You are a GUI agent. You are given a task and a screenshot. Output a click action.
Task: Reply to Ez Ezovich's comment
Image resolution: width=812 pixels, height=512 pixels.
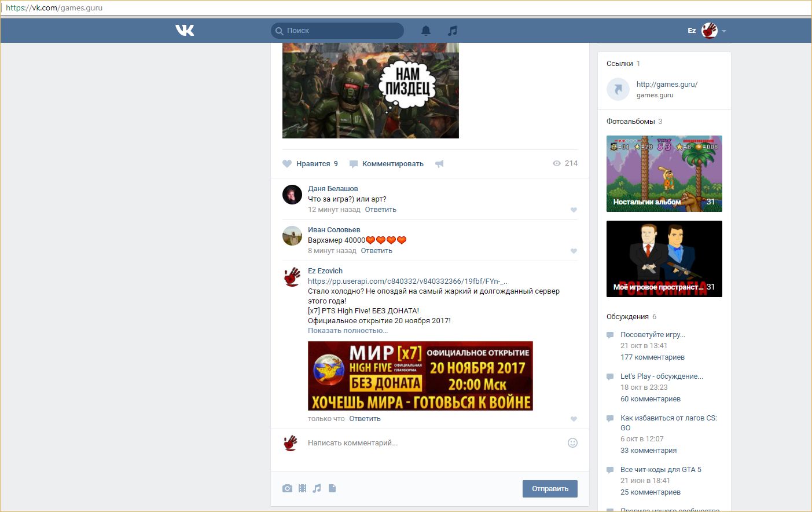click(365, 419)
